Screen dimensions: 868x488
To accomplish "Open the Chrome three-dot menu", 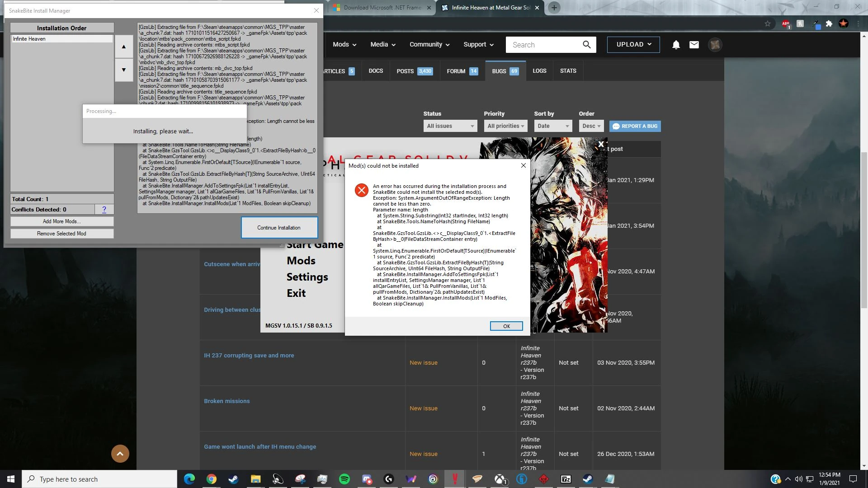I will pos(858,23).
